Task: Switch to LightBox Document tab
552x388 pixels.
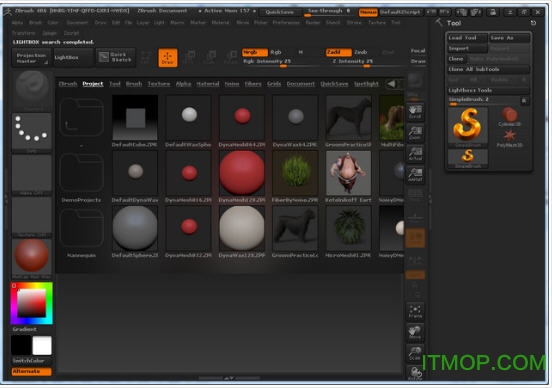Action: click(301, 84)
